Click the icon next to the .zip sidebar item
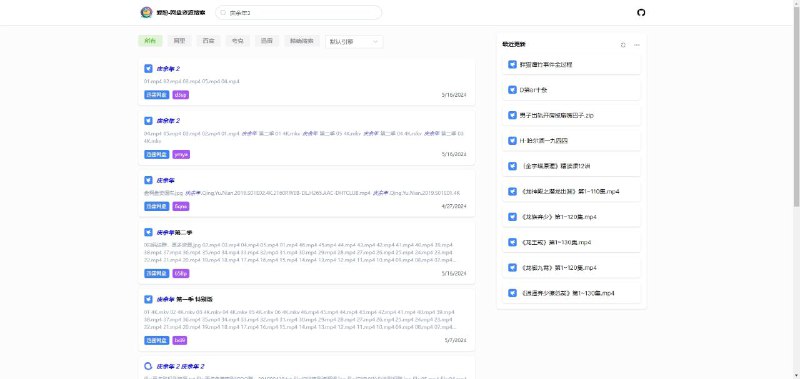The image size is (800, 379). point(512,115)
